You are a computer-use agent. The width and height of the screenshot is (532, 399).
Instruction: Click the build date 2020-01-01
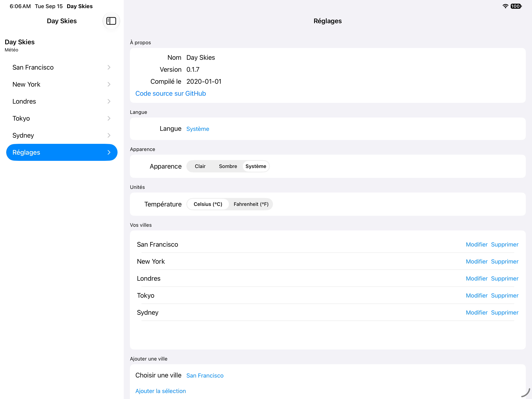pyautogui.click(x=204, y=82)
